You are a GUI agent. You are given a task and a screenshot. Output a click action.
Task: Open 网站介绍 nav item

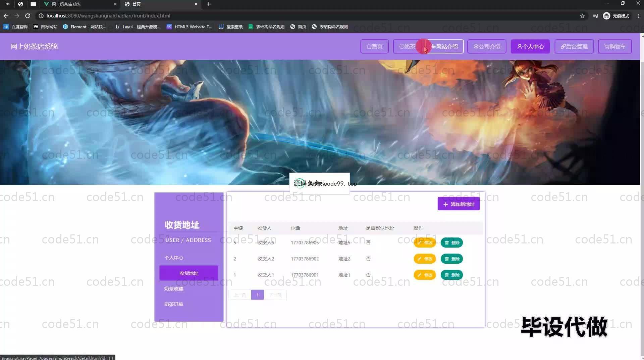click(444, 46)
